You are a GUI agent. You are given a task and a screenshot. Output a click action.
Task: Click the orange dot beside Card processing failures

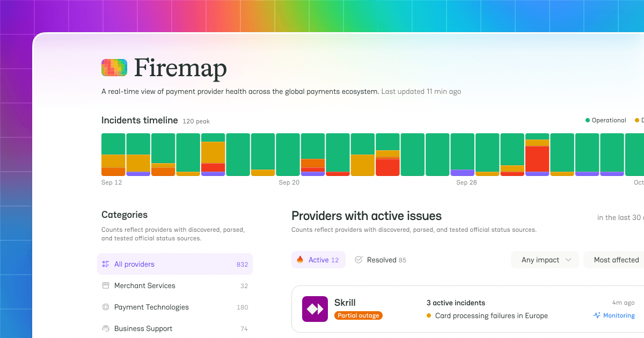429,315
